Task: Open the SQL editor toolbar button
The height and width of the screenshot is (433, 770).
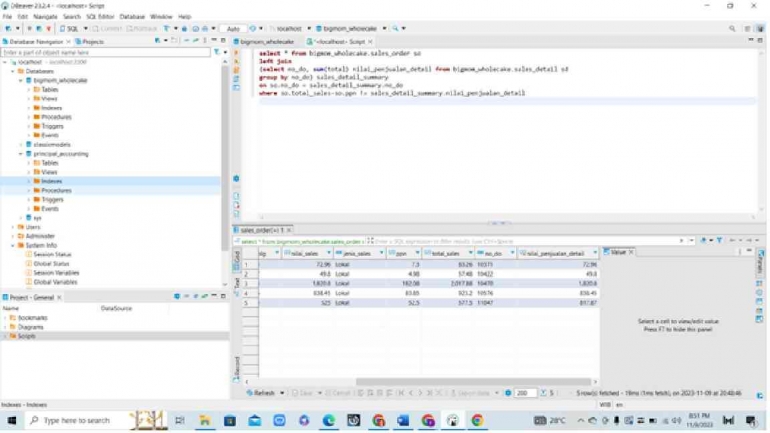Action: (69, 28)
